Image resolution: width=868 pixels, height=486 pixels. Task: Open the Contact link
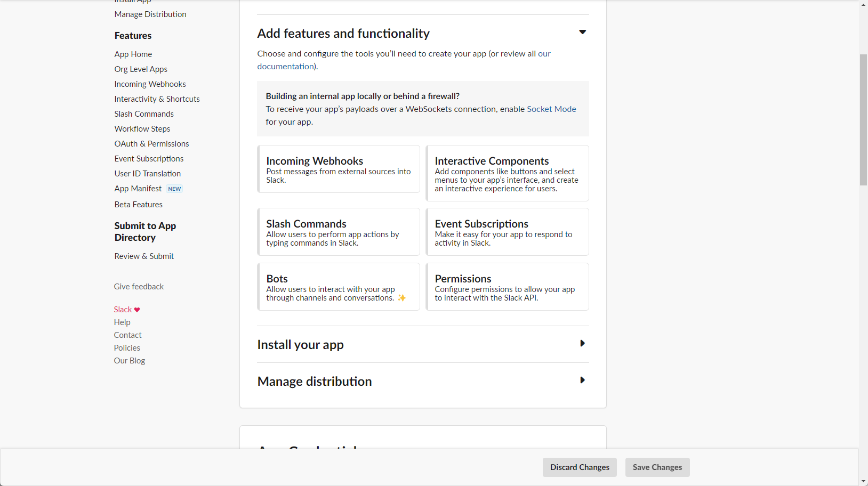(x=127, y=335)
